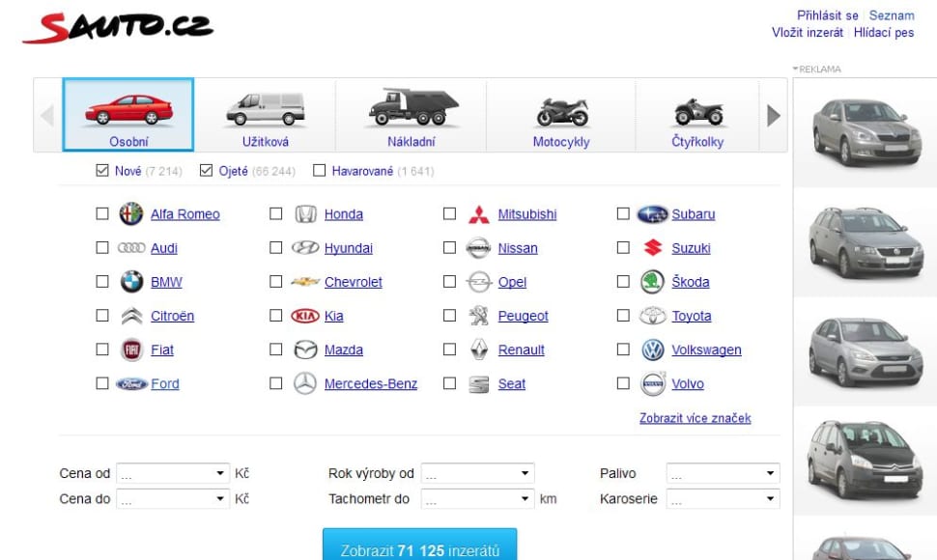Uncheck the Ojeté checkbox

206,171
